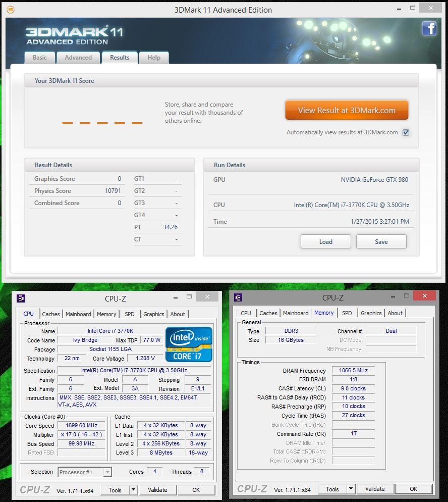Click the Level 3 cache 8 MBytes field
Image resolution: width=448 pixels, height=502 pixels.
(x=161, y=453)
